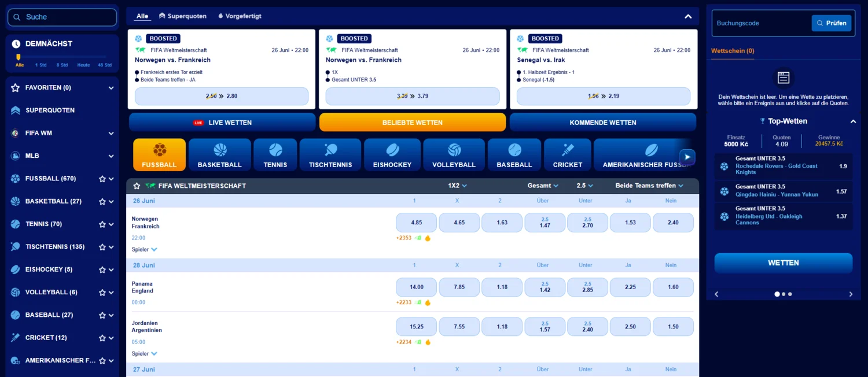Viewport: 868px width, 377px height.
Task: Open the 2.5 line dropdown
Action: coord(585,186)
